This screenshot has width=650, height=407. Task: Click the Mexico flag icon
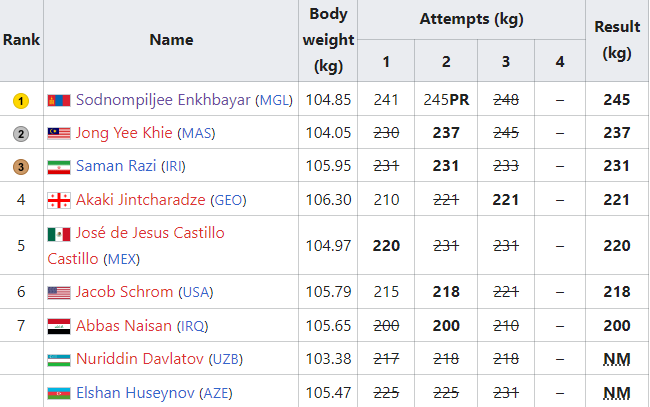(58, 235)
